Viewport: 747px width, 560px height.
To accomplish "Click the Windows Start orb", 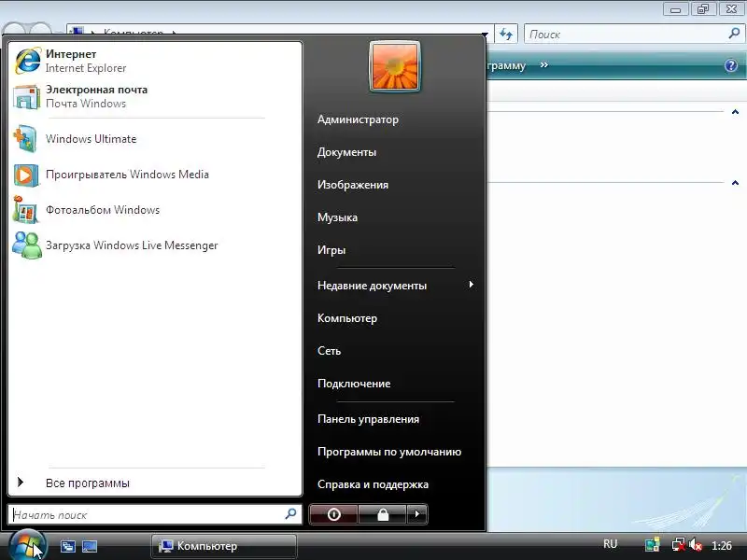I will pyautogui.click(x=27, y=545).
